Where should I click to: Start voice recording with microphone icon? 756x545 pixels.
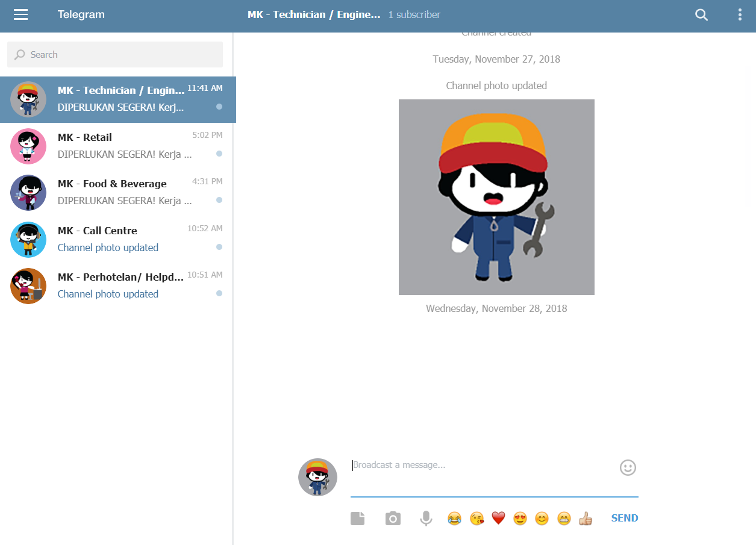pyautogui.click(x=426, y=518)
